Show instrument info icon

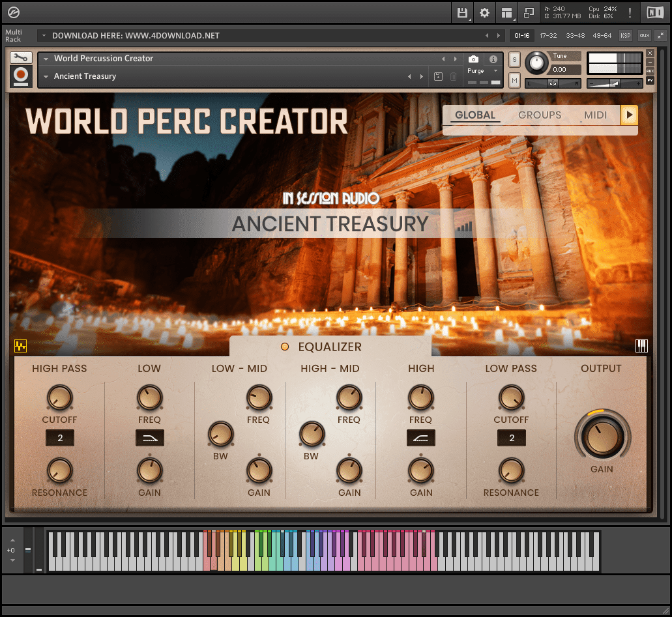coord(493,59)
